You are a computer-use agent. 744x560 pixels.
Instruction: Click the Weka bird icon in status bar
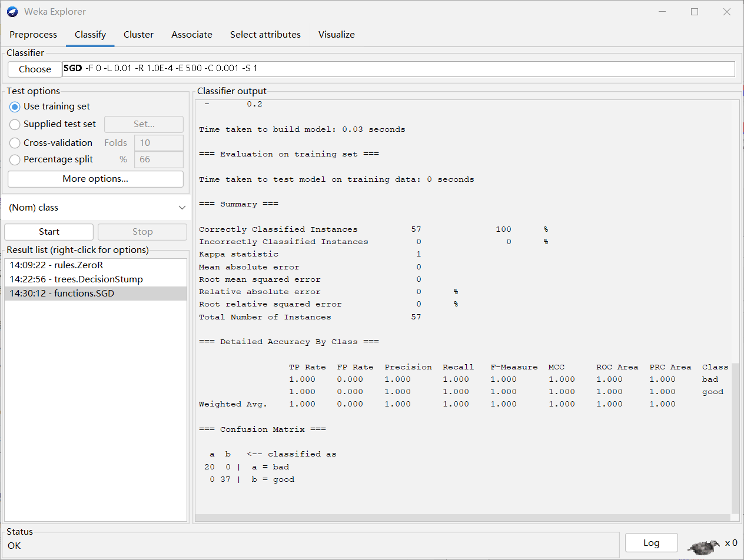click(x=703, y=546)
